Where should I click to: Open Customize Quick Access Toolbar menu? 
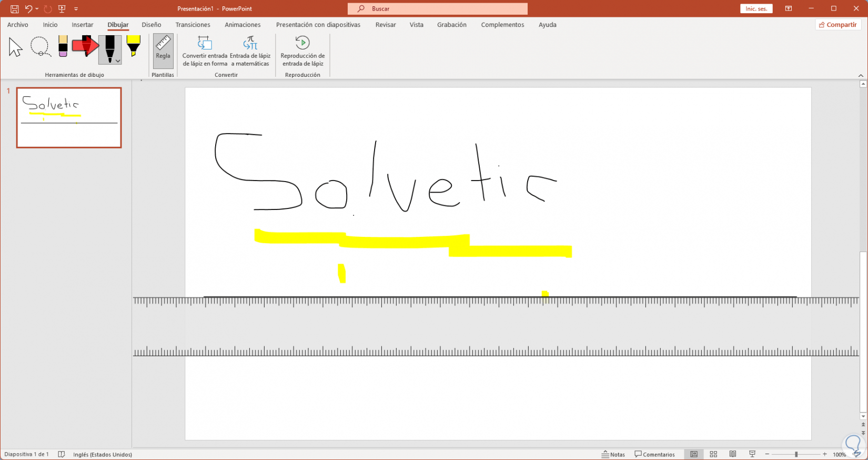(x=76, y=9)
